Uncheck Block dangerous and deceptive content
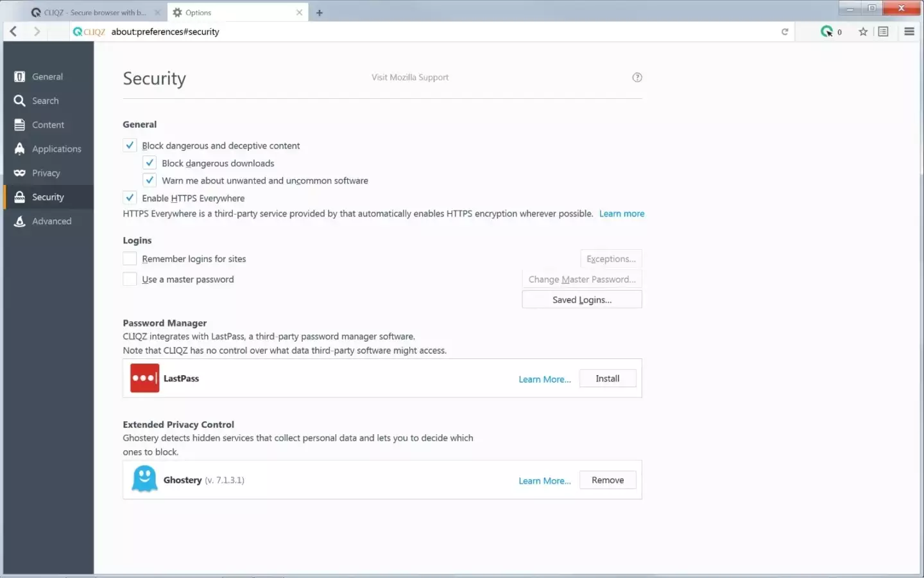The image size is (924, 578). (130, 146)
